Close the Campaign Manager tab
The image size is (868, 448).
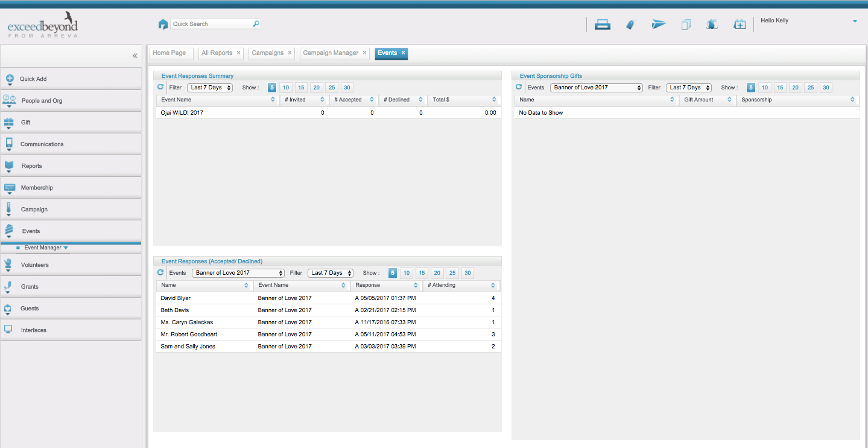tap(365, 53)
